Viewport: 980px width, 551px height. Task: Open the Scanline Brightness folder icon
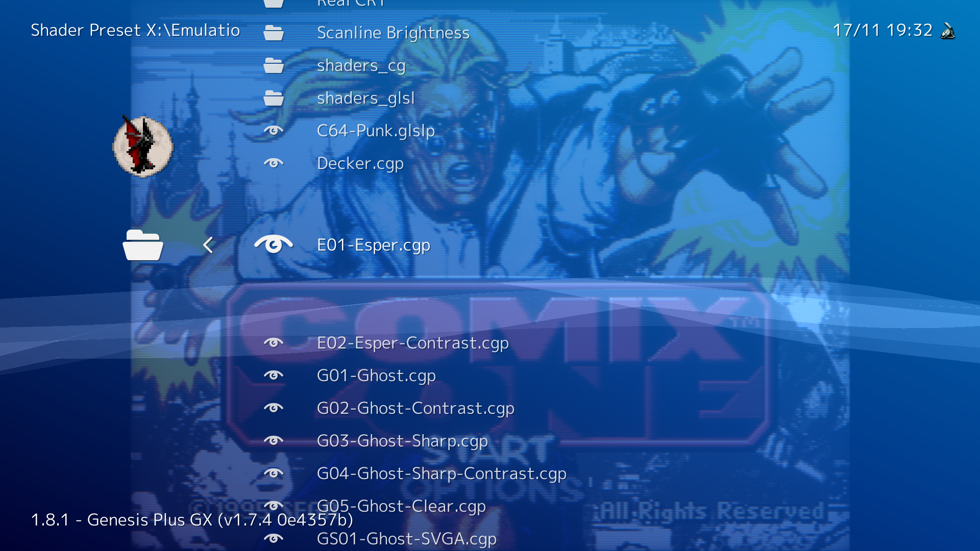[274, 33]
